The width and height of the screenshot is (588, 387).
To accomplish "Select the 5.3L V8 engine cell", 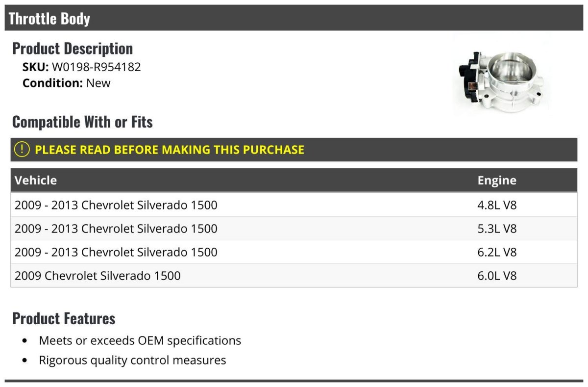I will pyautogui.click(x=497, y=228).
